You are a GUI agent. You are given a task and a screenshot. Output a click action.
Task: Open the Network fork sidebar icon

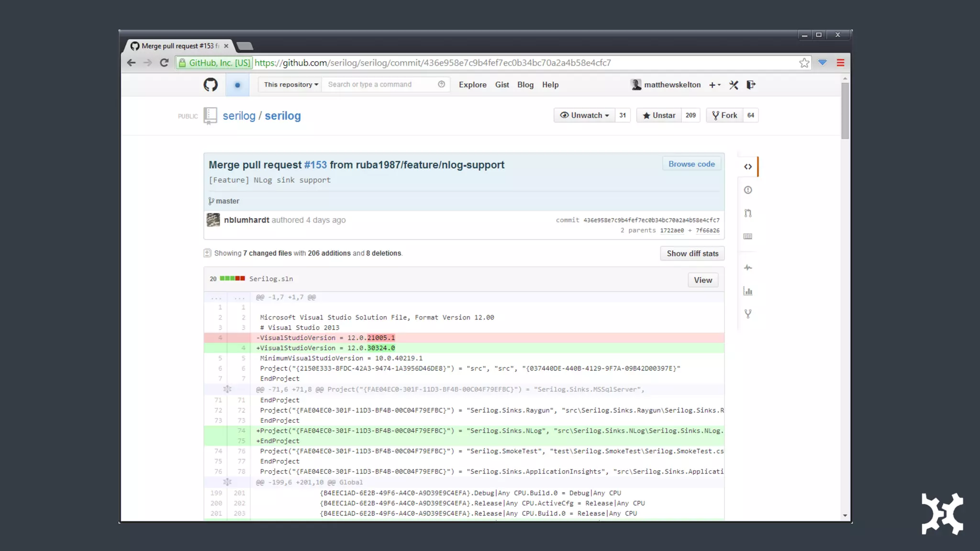pyautogui.click(x=748, y=314)
